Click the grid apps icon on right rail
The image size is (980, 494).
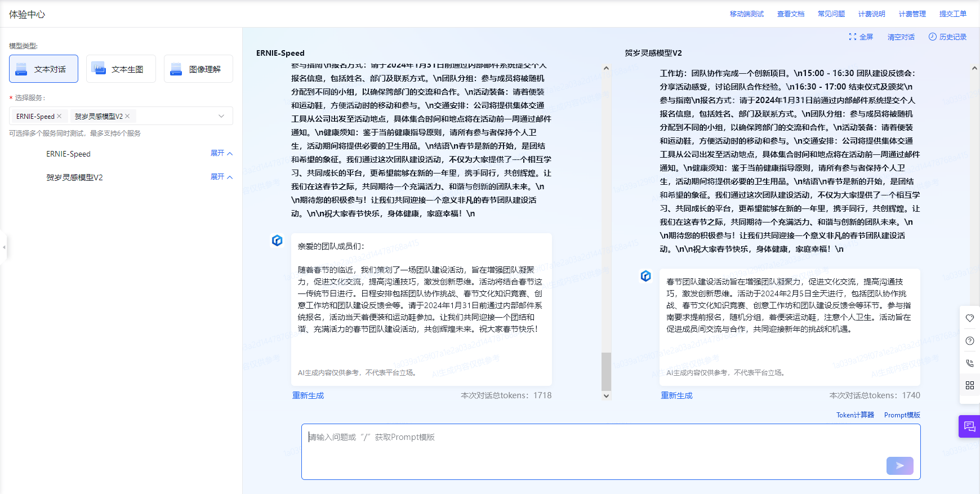pos(970,385)
